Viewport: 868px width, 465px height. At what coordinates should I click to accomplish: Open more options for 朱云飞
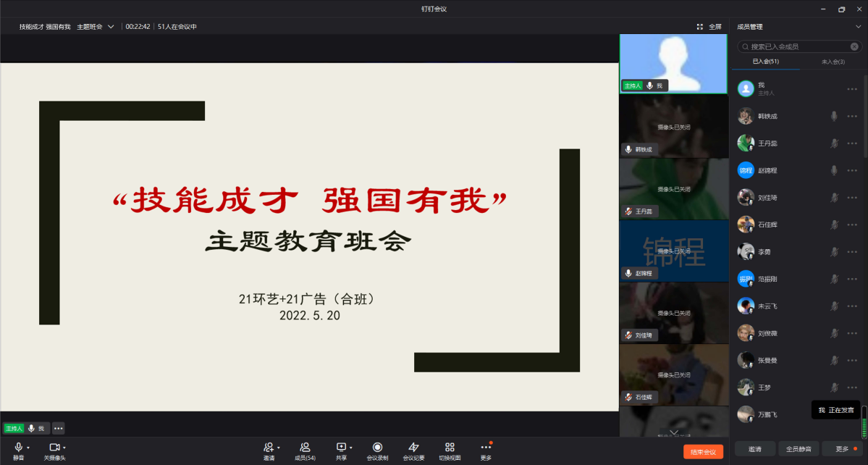(x=852, y=306)
